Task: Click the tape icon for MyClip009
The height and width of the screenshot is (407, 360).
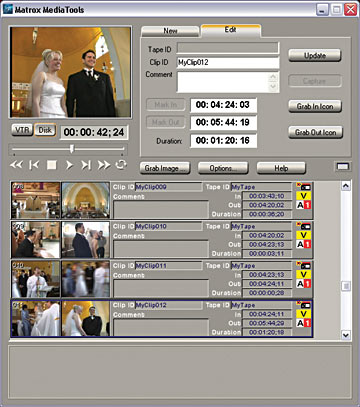Action: [303, 187]
